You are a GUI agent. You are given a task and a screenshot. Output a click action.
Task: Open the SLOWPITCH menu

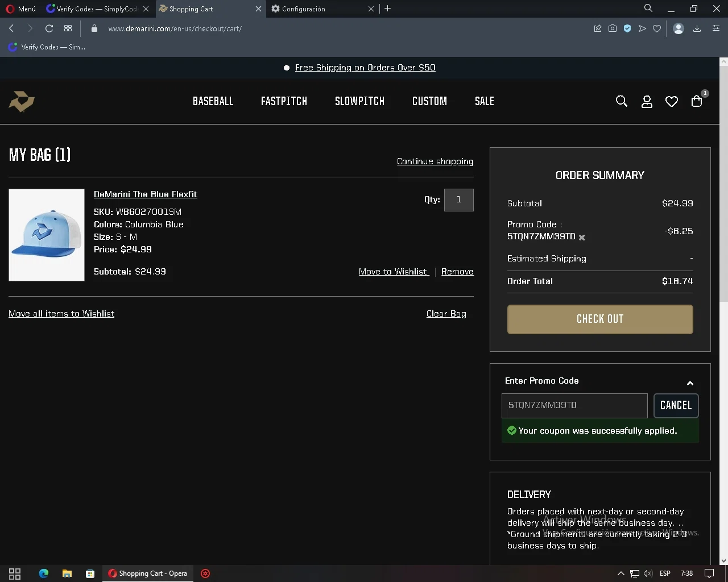[x=359, y=101]
